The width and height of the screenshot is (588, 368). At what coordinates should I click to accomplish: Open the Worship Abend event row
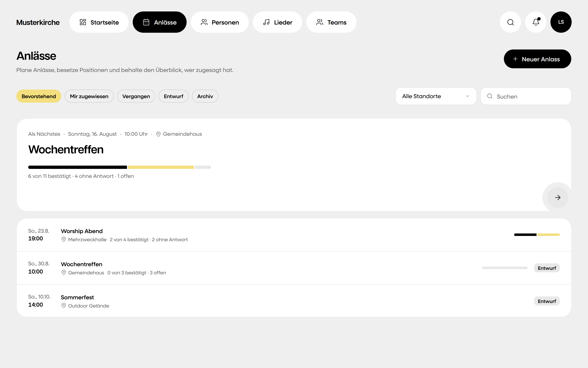294,235
